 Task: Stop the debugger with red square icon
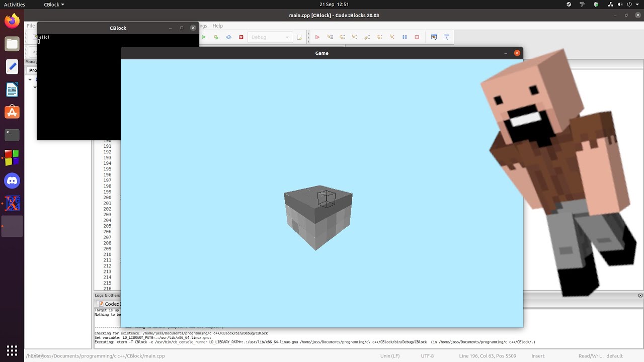[x=417, y=37]
